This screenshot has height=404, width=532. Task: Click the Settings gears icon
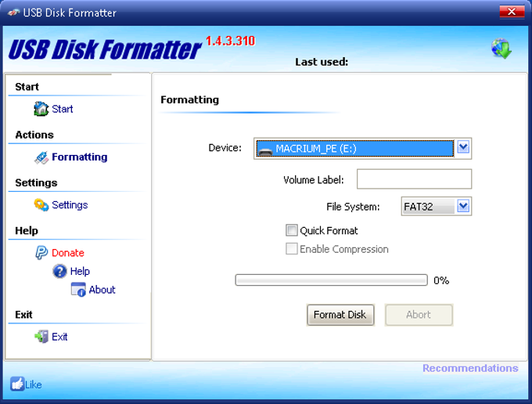(x=41, y=205)
